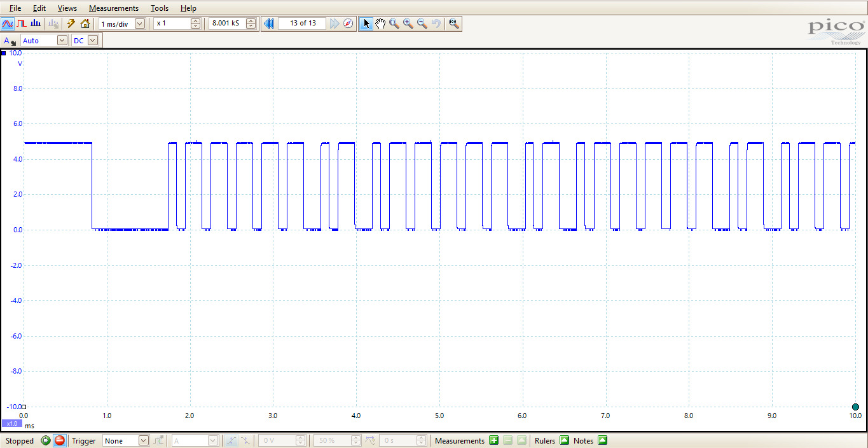Go to the next waveform buffer
Screen dimensions: 868x448
point(334,24)
